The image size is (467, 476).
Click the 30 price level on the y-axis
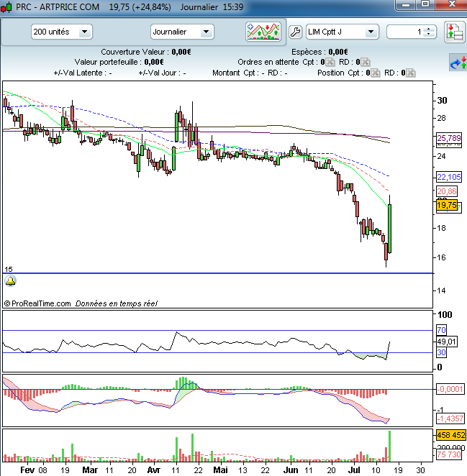coord(442,101)
